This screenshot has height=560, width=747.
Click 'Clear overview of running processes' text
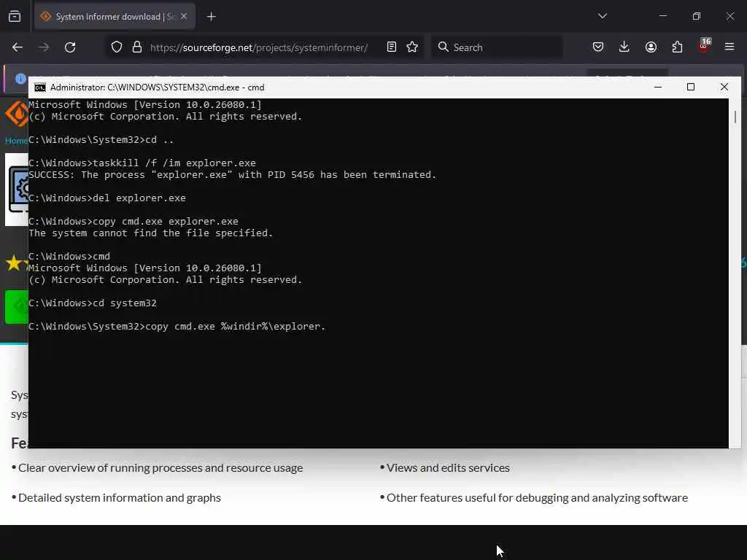(x=160, y=467)
